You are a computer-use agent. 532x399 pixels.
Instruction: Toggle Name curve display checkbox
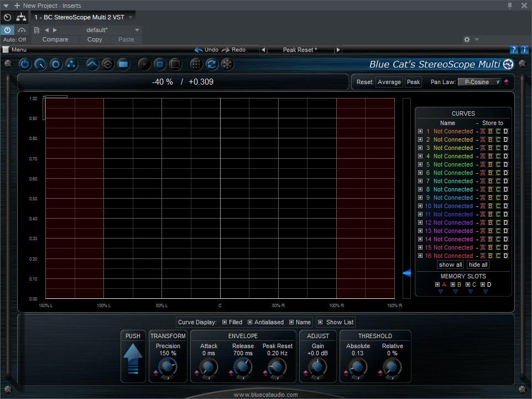tap(291, 322)
